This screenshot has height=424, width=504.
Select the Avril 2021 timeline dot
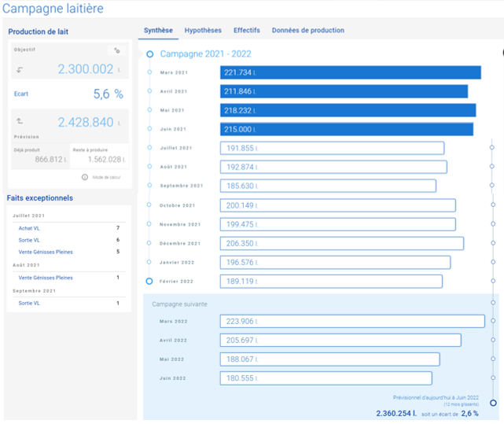click(149, 91)
